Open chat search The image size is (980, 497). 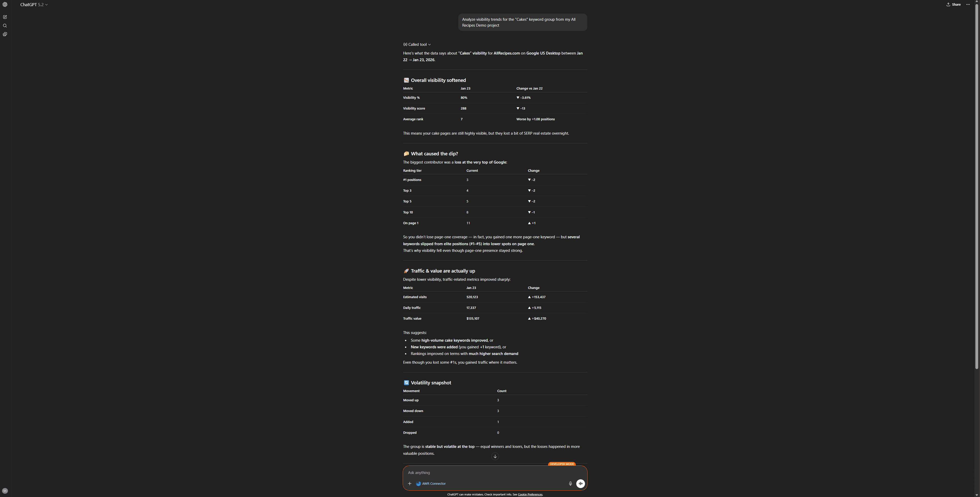click(5, 26)
